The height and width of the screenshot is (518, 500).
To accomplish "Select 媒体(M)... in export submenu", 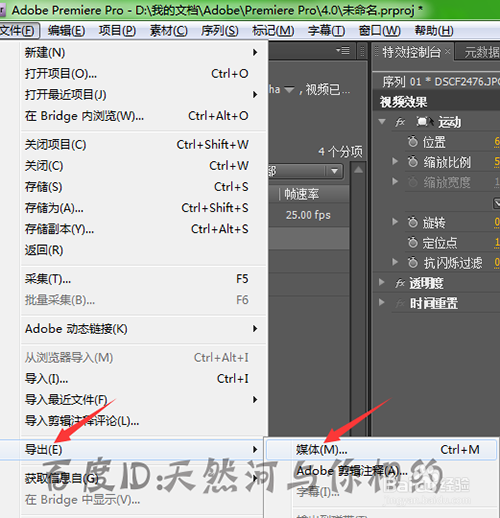I will tap(381, 450).
